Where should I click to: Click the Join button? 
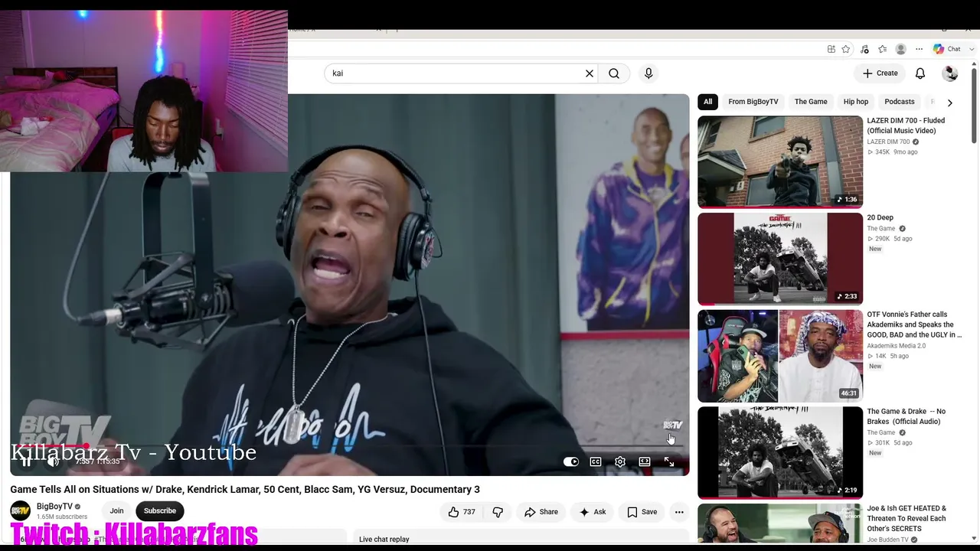116,511
